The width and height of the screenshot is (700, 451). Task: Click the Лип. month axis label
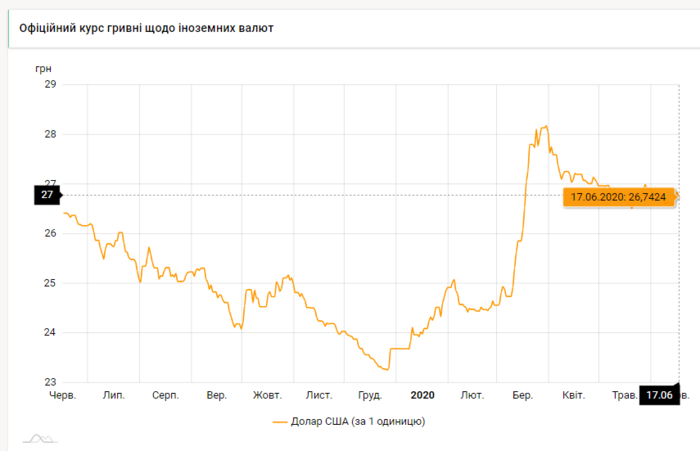(114, 395)
